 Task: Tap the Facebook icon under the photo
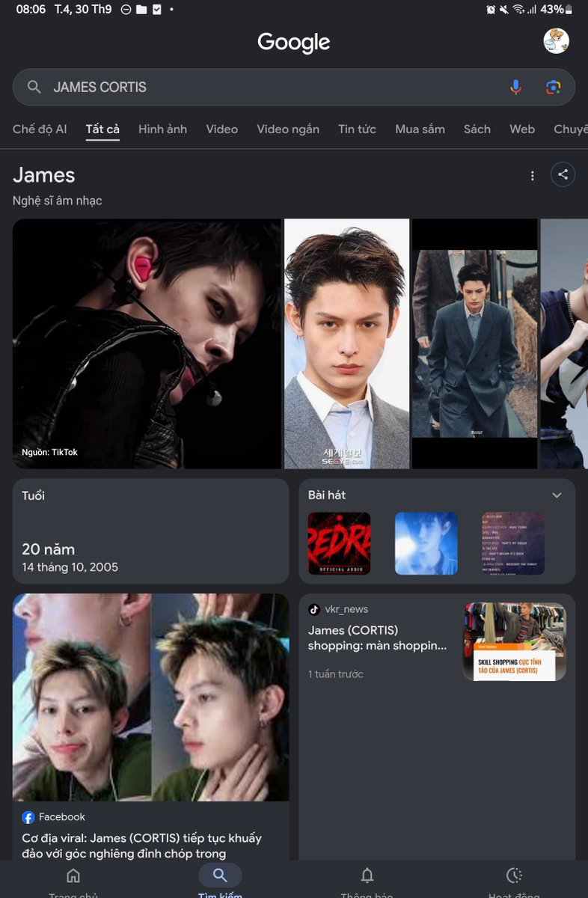(28, 817)
